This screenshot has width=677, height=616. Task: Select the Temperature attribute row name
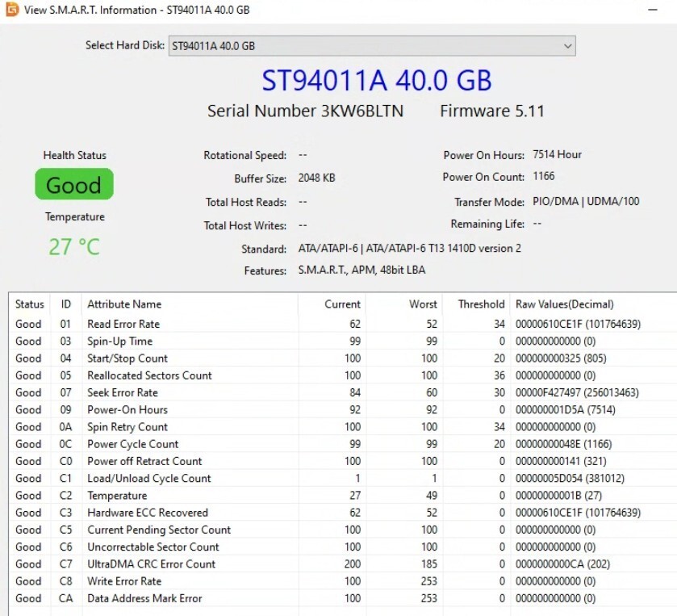pos(117,496)
